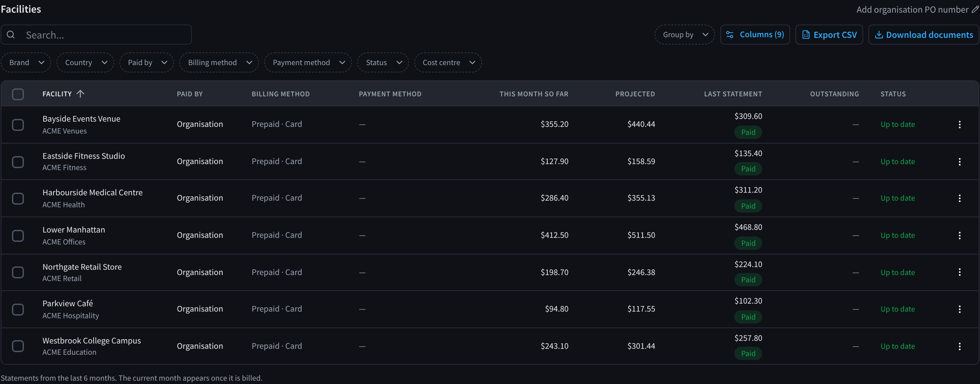
Task: Open row menu for Eastside Fitness Studio
Action: pos(959,162)
